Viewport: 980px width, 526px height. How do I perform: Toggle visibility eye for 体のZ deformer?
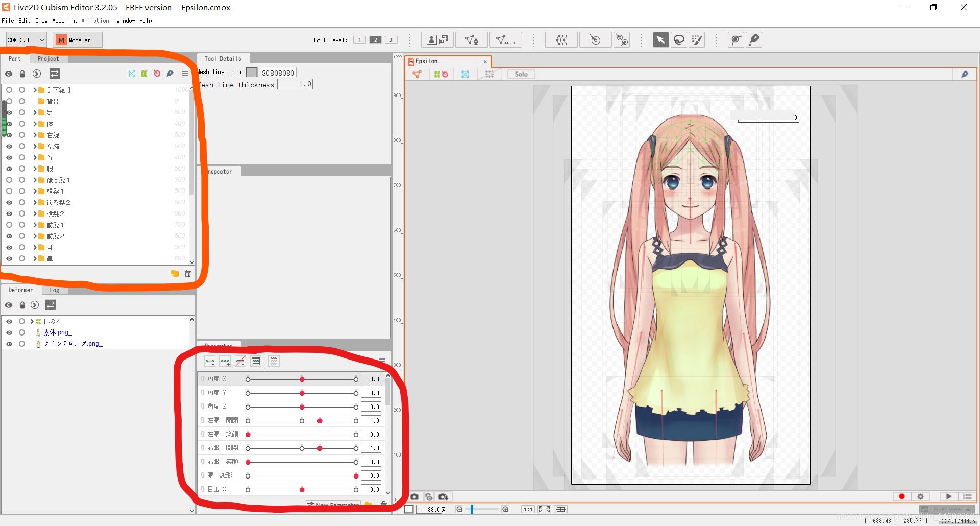[9, 321]
